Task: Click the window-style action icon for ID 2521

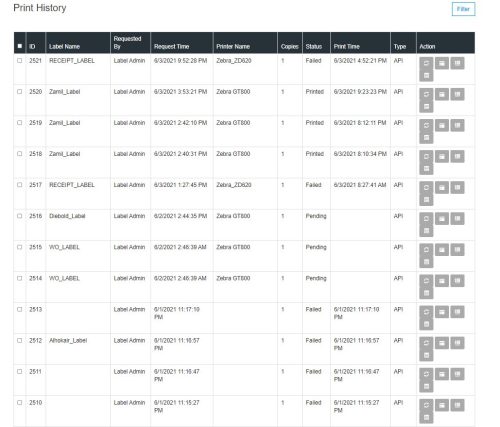Action: [x=442, y=63]
